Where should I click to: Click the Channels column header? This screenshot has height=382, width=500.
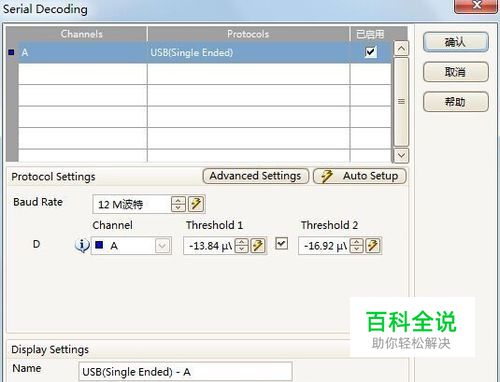pyautogui.click(x=81, y=34)
